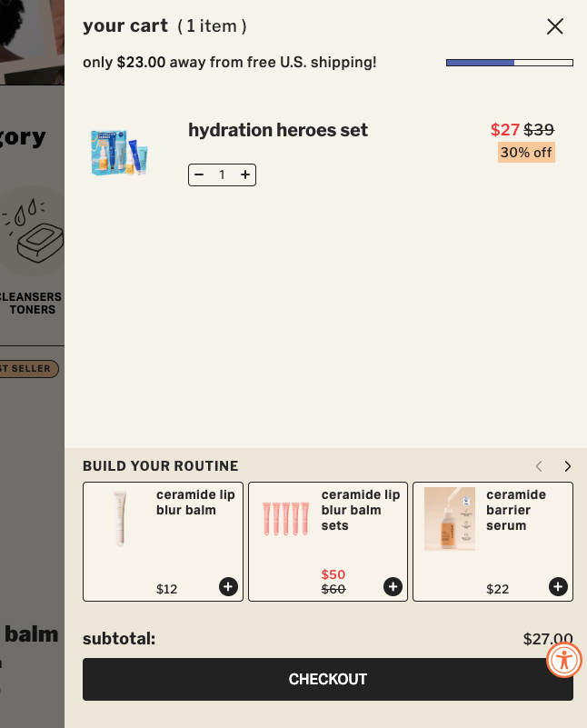The height and width of the screenshot is (728, 587).
Task: Close the cart drawer
Action: [555, 26]
